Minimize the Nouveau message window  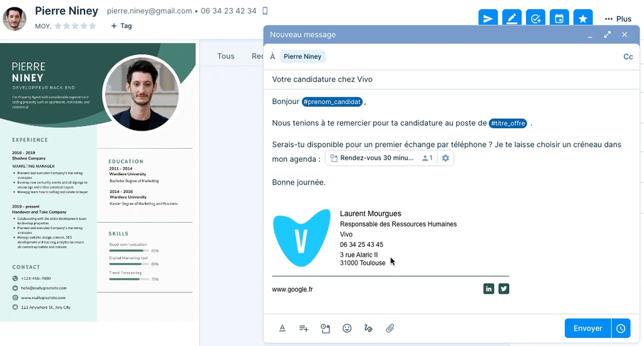coord(590,36)
